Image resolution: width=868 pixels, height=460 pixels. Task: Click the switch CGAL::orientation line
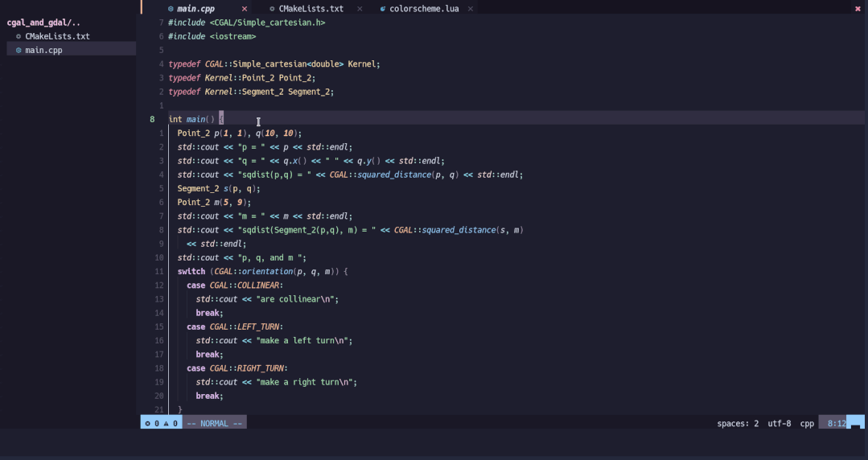[x=263, y=272]
